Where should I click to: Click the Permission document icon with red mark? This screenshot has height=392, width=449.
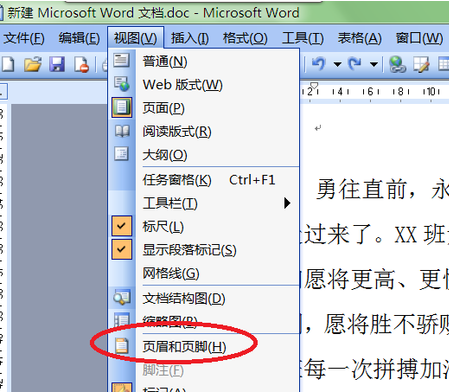(x=82, y=64)
